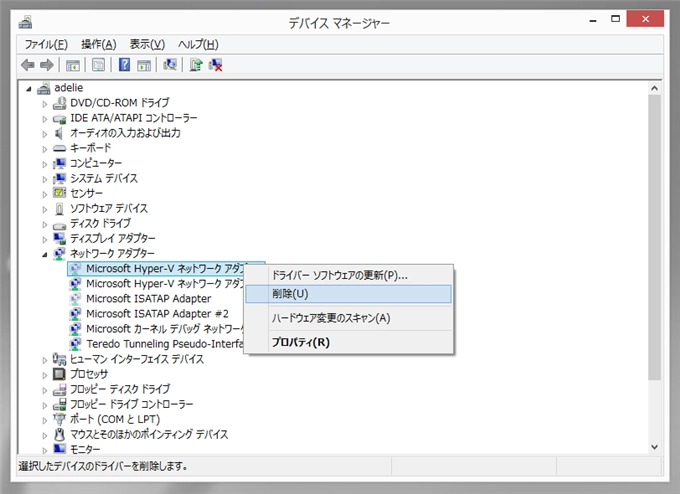The width and height of the screenshot is (680, 494).
Task: Expand ポート (COM と LPT) category
Action: [x=45, y=420]
